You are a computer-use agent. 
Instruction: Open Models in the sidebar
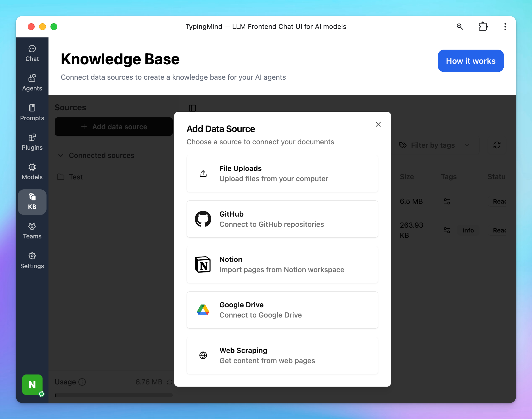click(32, 172)
